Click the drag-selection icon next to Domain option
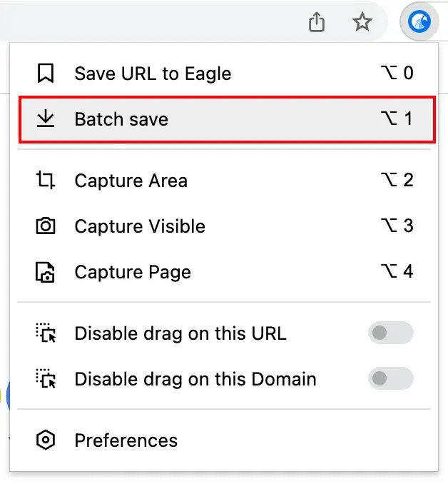The height and width of the screenshot is (484, 448). (46, 379)
